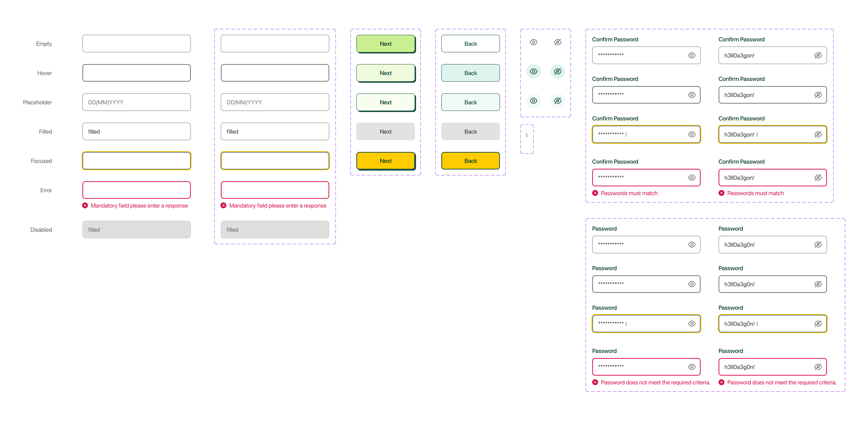Click error icon by Mandatory message inside dashed frame
This screenshot has height=421, width=868.
tap(223, 205)
